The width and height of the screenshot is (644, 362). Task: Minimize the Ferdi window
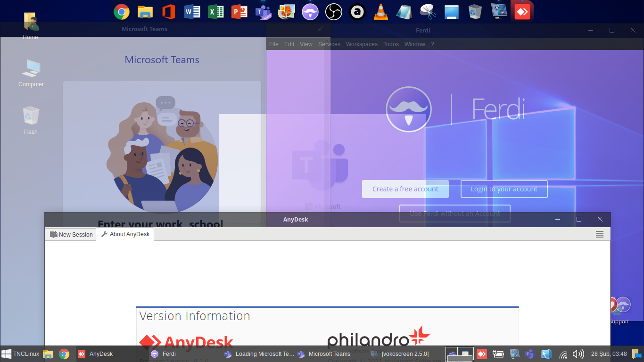(x=591, y=30)
